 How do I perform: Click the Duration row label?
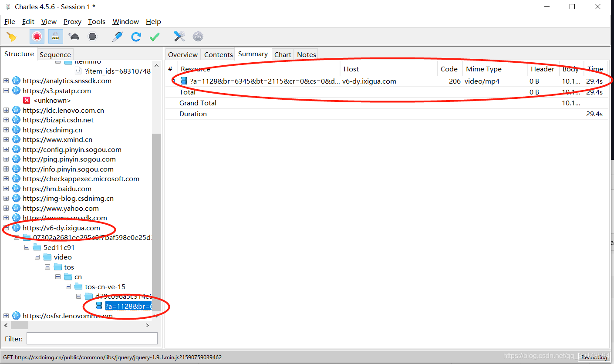click(193, 114)
